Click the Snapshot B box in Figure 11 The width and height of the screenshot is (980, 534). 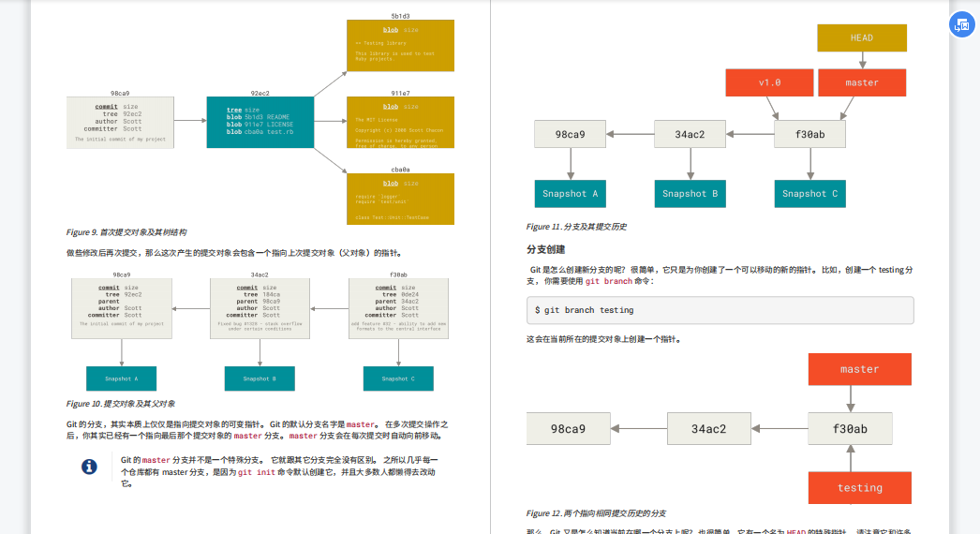[x=690, y=194]
